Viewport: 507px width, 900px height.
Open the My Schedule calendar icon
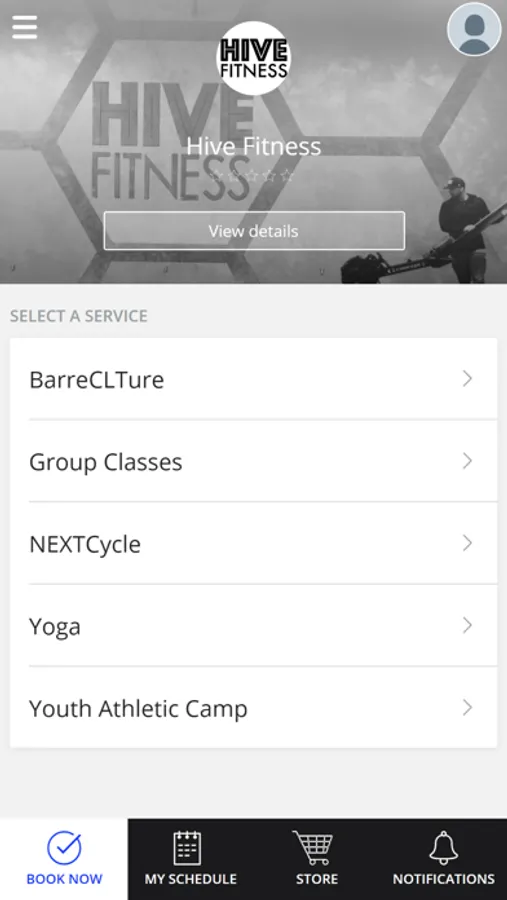[187, 848]
